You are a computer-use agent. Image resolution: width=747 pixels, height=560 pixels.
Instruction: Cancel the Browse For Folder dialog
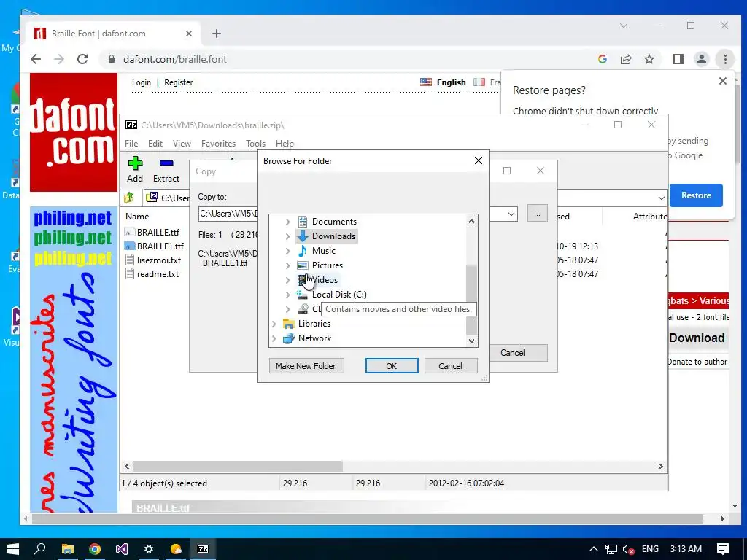pos(450,366)
